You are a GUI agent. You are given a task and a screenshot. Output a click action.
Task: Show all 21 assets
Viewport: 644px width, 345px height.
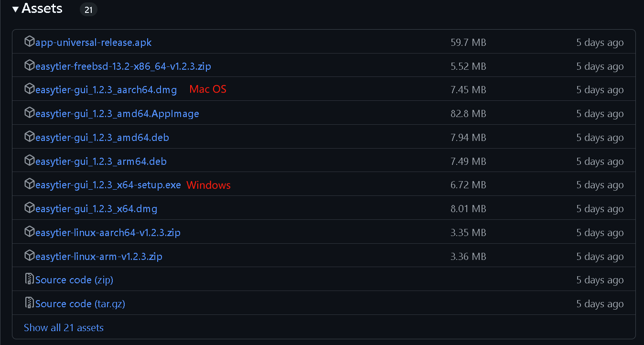click(x=64, y=328)
